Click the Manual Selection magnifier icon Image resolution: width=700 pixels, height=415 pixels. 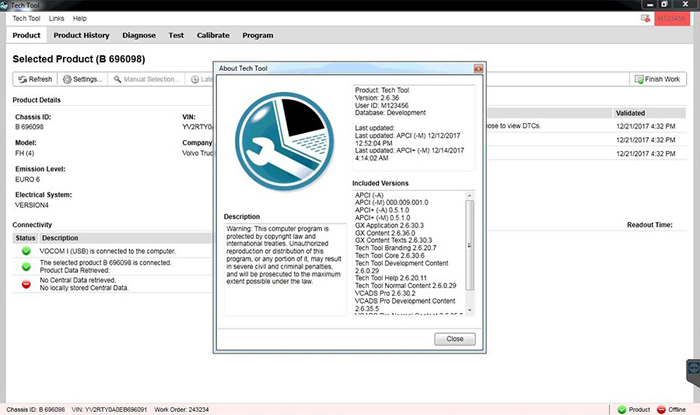point(117,79)
